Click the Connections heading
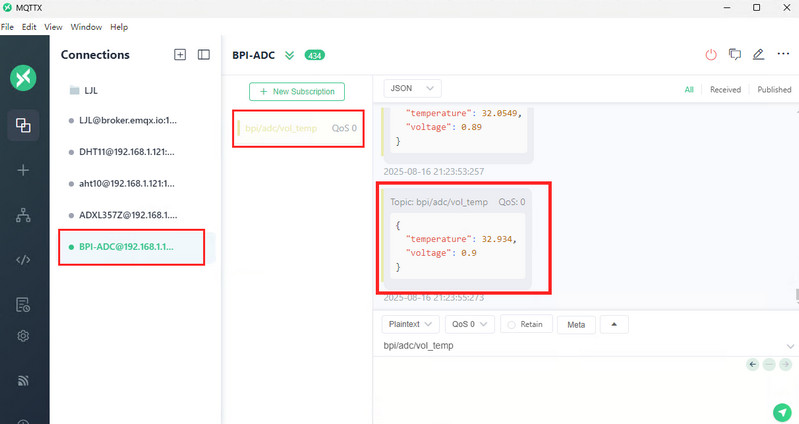This screenshot has height=424, width=799. pos(95,55)
